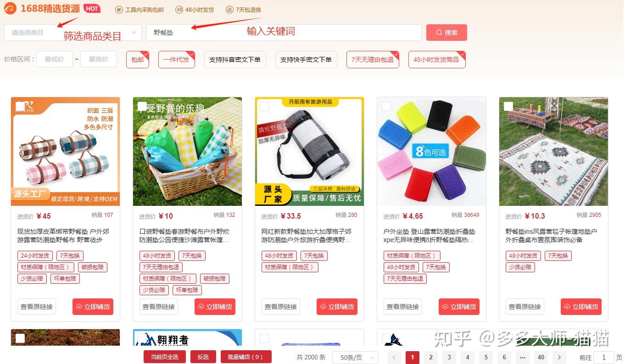Click the 最低价 price input field
Viewport: 625px width, 364px height.
tap(55, 59)
